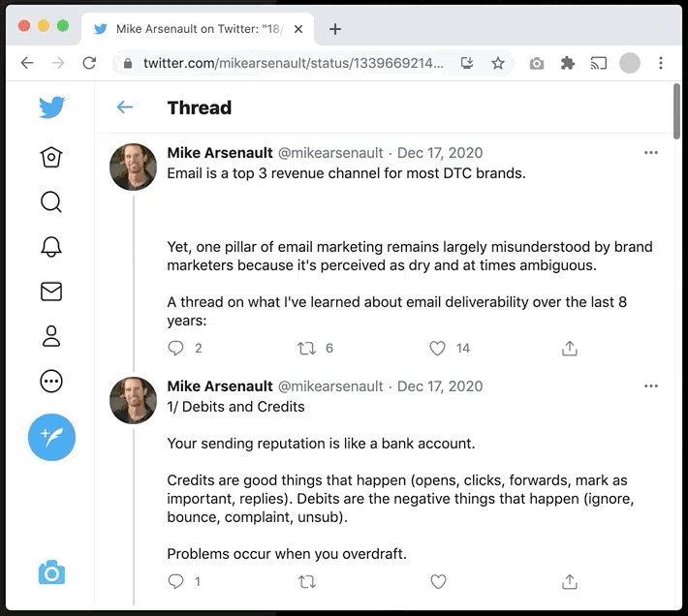This screenshot has width=688, height=616.
Task: Open Profile icon in sidebar
Action: pyautogui.click(x=51, y=336)
